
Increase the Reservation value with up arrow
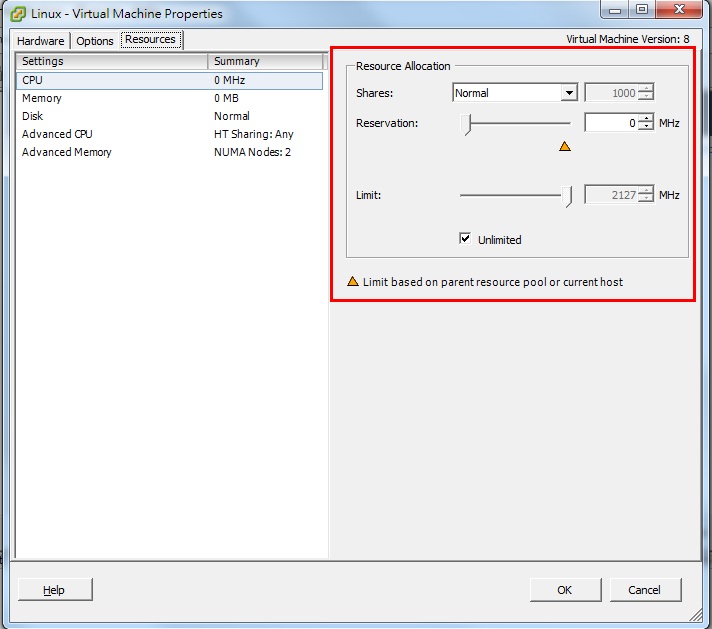tap(645, 118)
